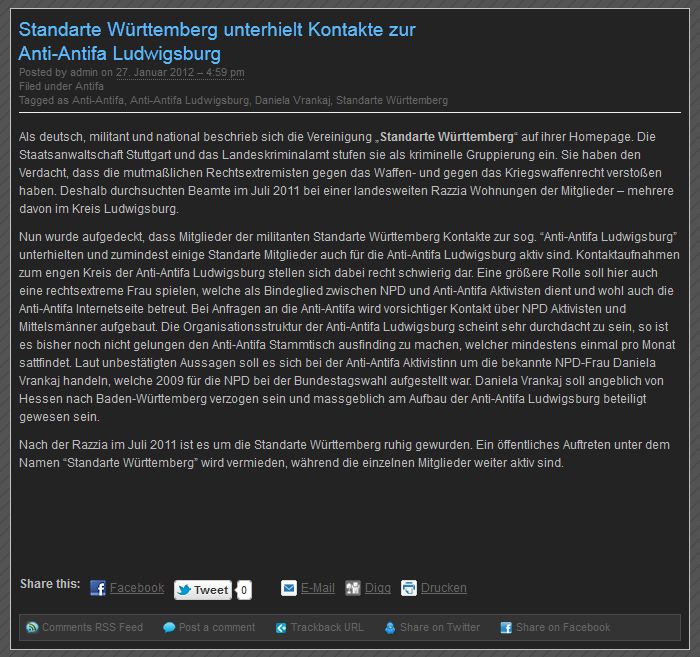
Task: Click the Facebook icon under Share this
Action: tap(98, 588)
